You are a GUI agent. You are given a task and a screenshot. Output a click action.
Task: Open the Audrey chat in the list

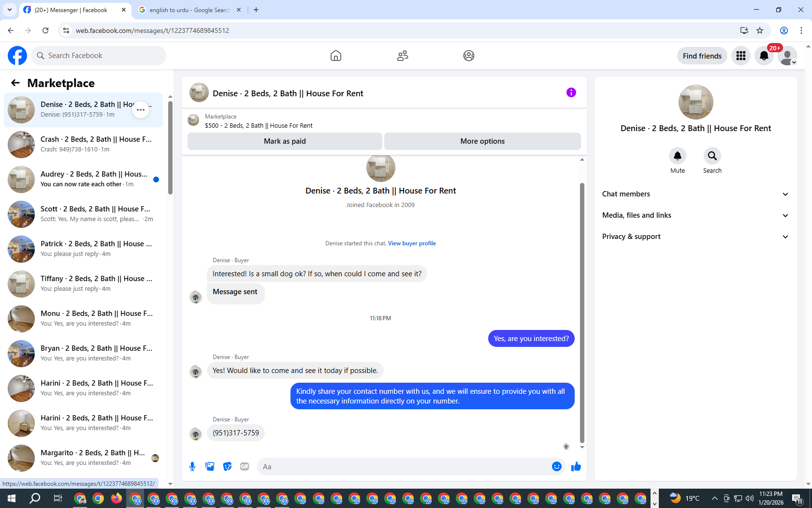[x=83, y=179]
